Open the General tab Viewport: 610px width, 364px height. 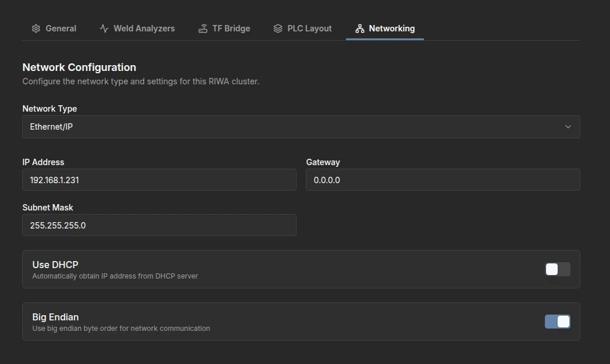[53, 28]
